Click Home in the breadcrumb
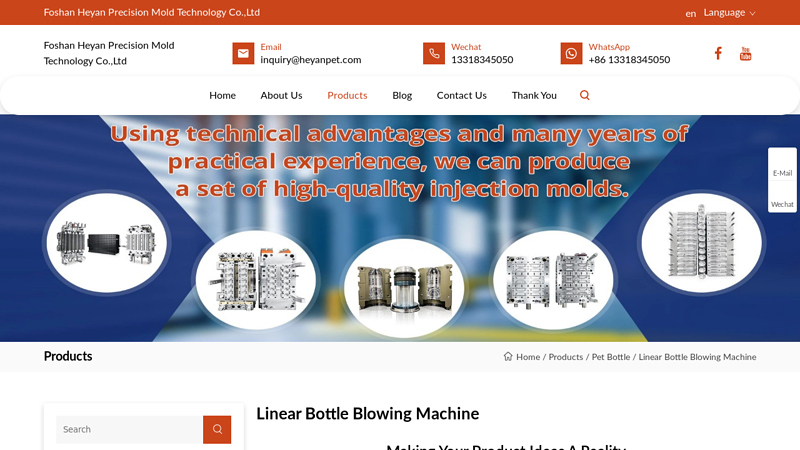The width and height of the screenshot is (800, 450). click(x=528, y=357)
